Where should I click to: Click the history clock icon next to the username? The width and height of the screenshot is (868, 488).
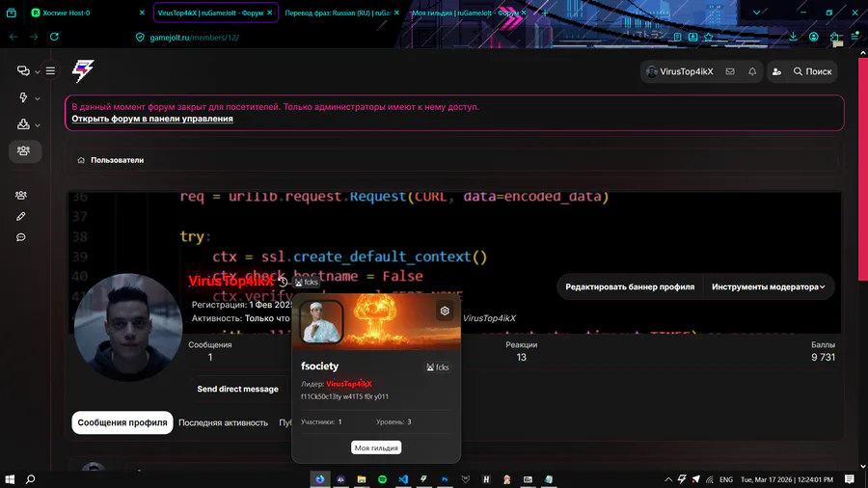pyautogui.click(x=283, y=282)
